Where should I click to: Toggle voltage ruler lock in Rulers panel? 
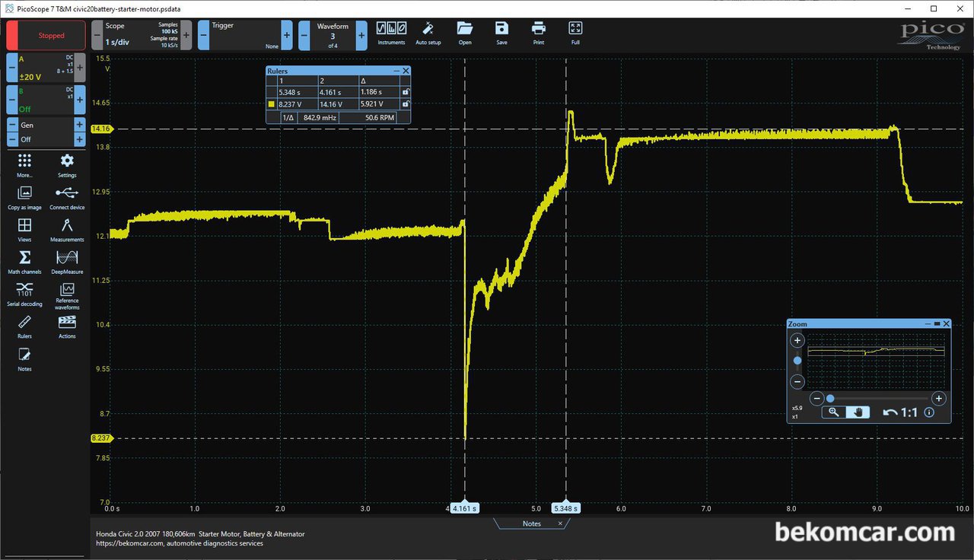click(406, 104)
